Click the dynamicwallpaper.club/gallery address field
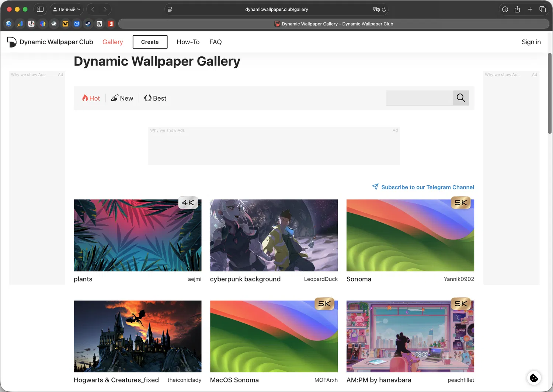553x392 pixels. (x=276, y=9)
